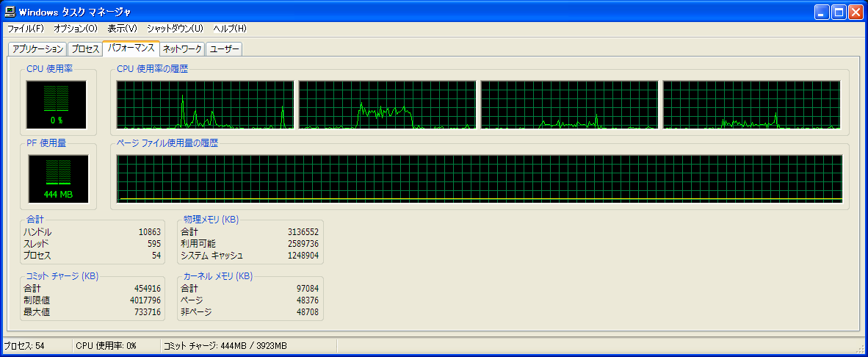Viewport: 868px width, 357px height.
Task: Switch to the ネットワーク tab
Action: [182, 49]
